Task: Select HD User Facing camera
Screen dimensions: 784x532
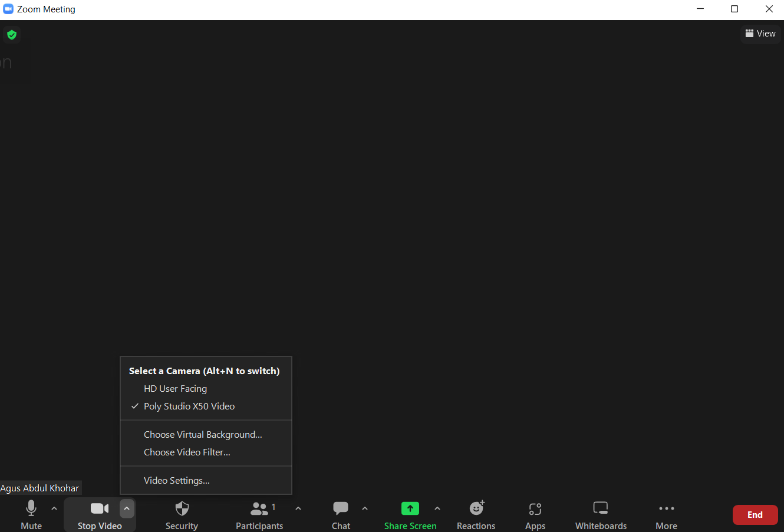Action: click(x=206, y=389)
